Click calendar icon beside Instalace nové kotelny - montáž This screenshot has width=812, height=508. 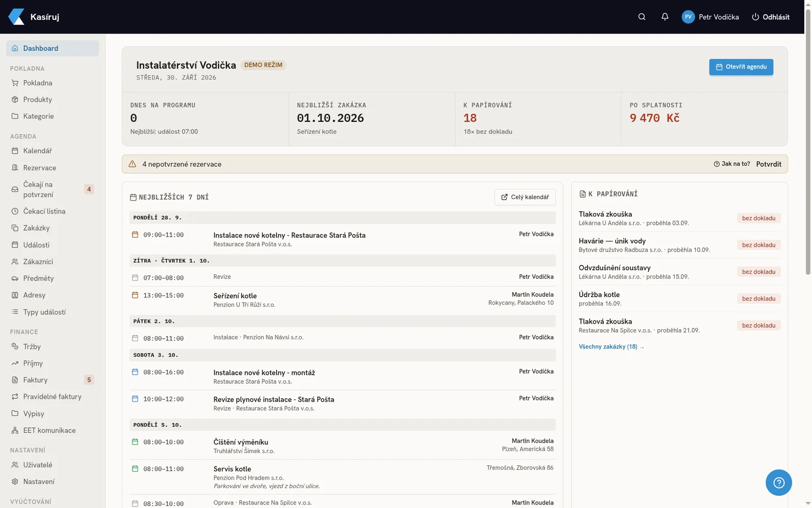[x=135, y=372]
